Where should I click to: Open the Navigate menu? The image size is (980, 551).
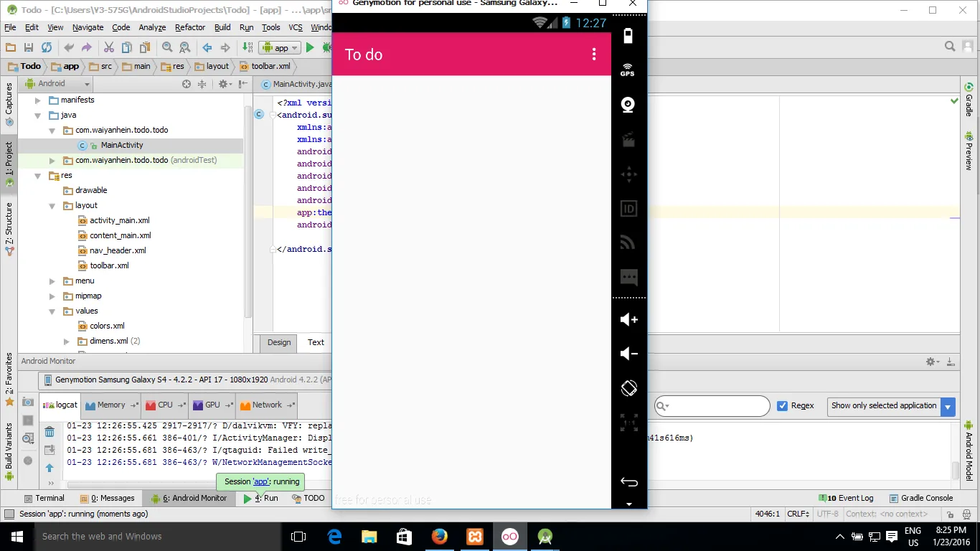pos(88,27)
